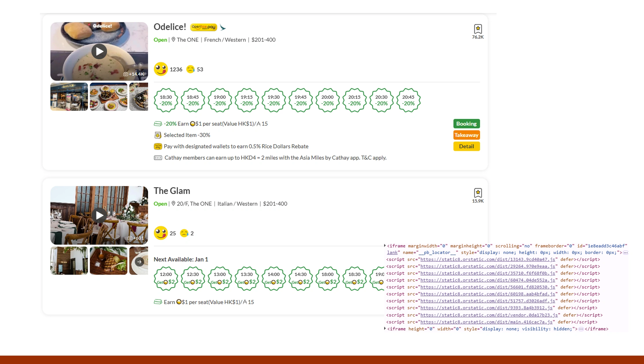Image resolution: width=644 pixels, height=364 pixels.
Task: Choose The Glam 12:00 booking slot
Action: point(166,278)
